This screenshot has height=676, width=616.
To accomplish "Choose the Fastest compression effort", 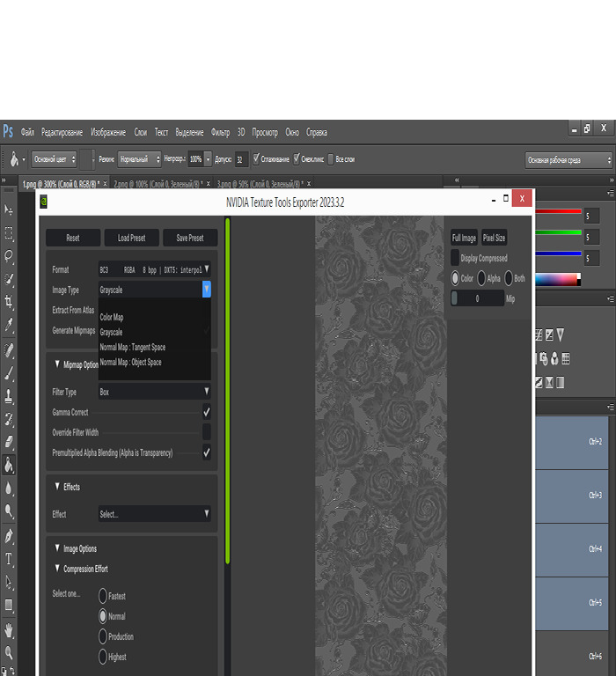I will [103, 596].
